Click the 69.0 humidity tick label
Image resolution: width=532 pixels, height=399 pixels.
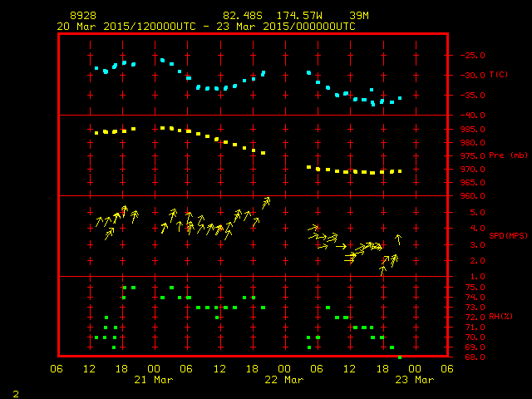coord(475,347)
